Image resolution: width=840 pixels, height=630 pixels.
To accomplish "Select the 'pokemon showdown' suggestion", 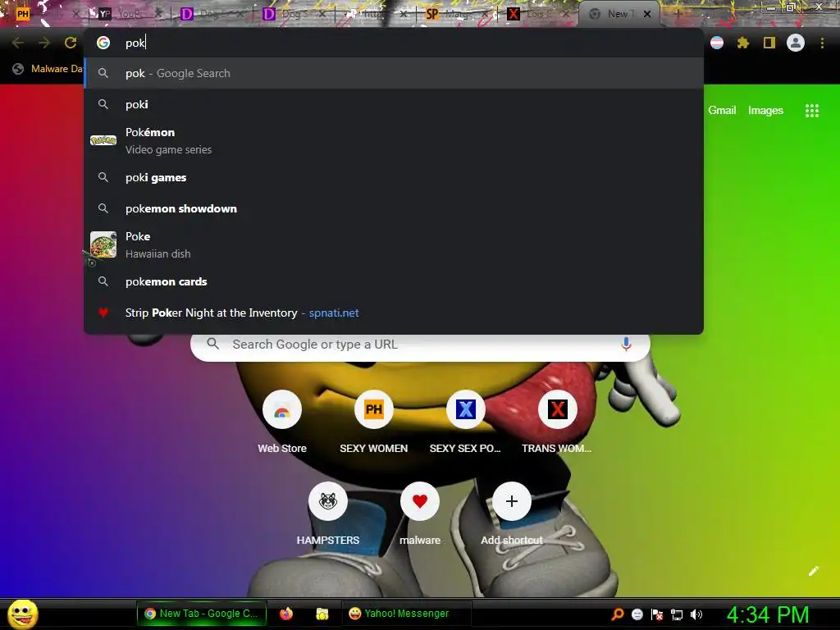I will click(394, 208).
